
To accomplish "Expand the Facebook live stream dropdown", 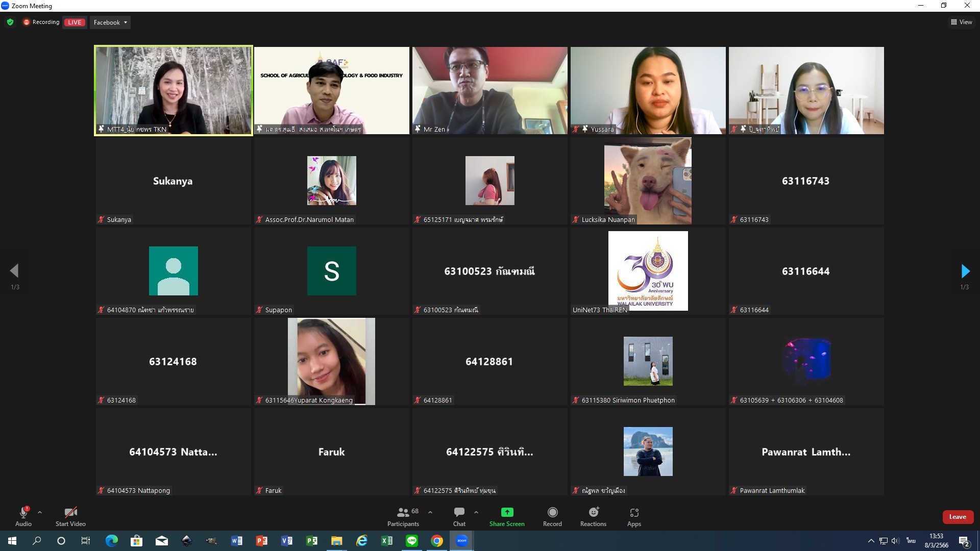I will pos(110,22).
